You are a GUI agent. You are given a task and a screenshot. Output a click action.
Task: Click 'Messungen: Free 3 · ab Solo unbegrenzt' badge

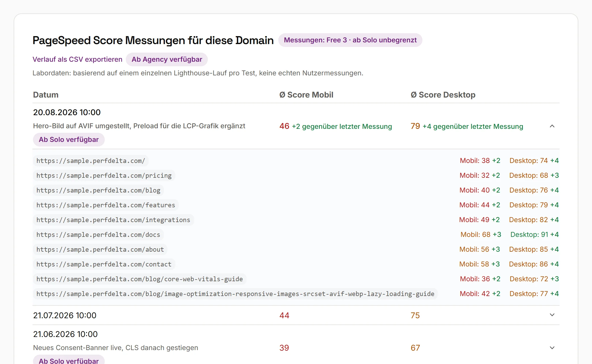[350, 40]
